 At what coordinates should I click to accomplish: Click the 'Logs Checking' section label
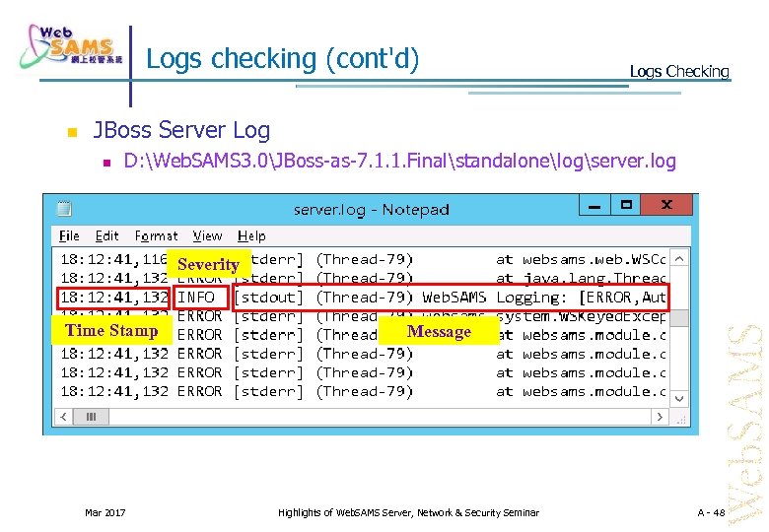pos(679,72)
